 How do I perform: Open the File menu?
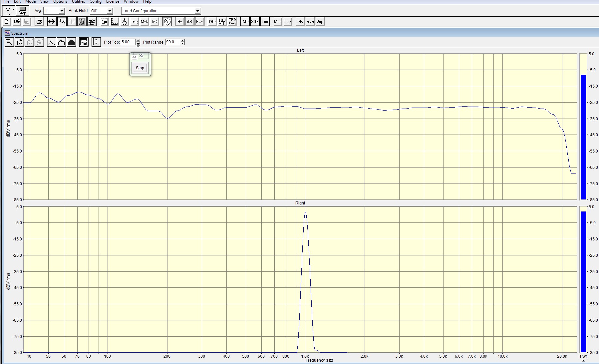(x=6, y=1)
